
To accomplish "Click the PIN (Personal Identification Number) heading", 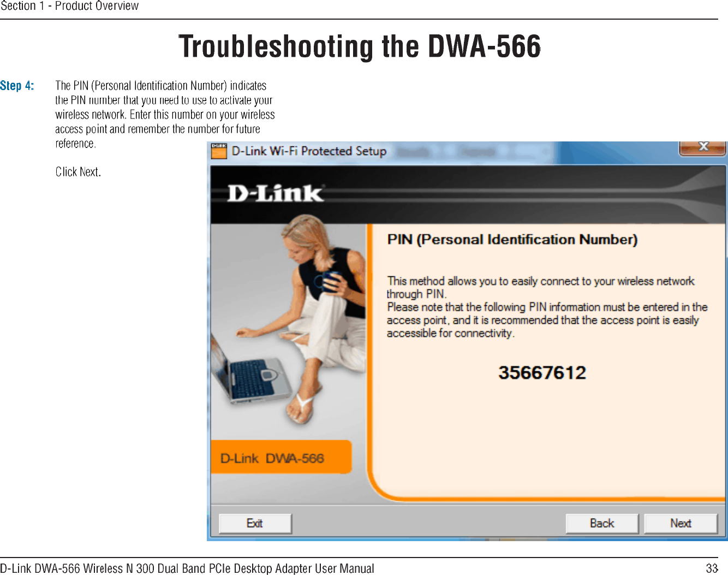I will coord(512,240).
